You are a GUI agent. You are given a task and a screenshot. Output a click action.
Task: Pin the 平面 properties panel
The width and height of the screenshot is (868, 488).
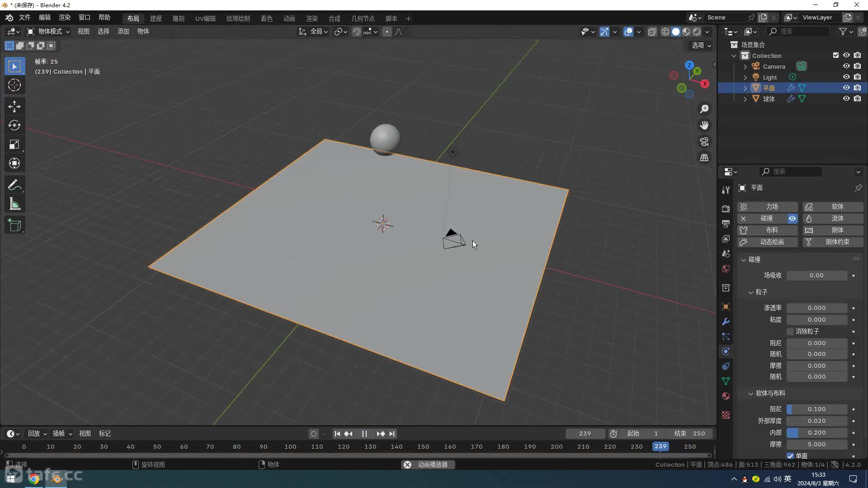tap(858, 188)
